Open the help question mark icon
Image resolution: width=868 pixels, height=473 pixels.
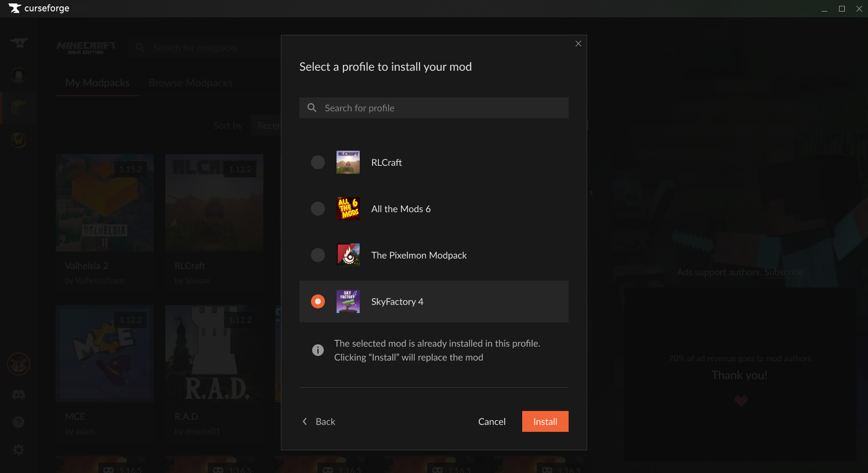point(19,422)
